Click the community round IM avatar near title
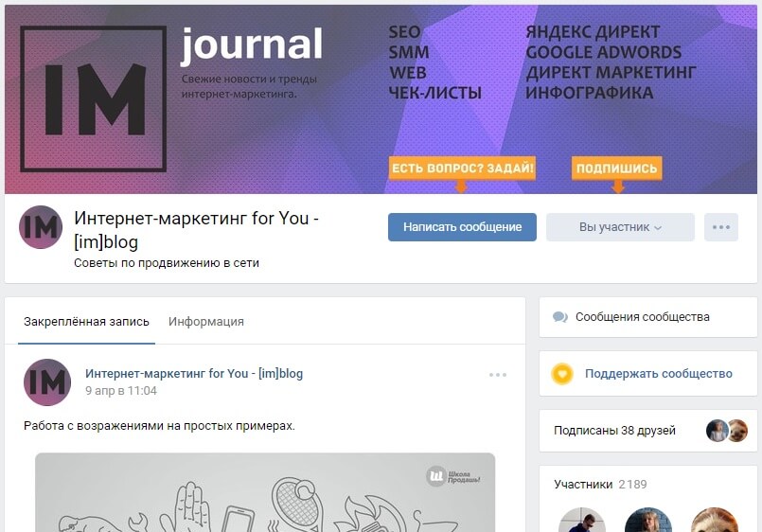The image size is (762, 532). coord(41,227)
